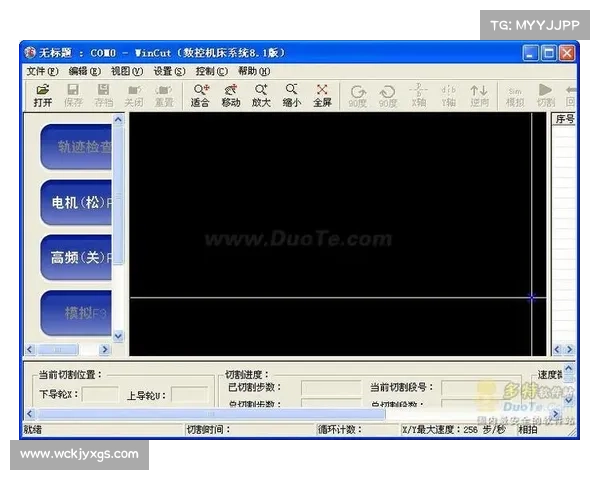Click the side panel scroll-up arrow
This screenshot has height=480, width=600.
pos(119,119)
